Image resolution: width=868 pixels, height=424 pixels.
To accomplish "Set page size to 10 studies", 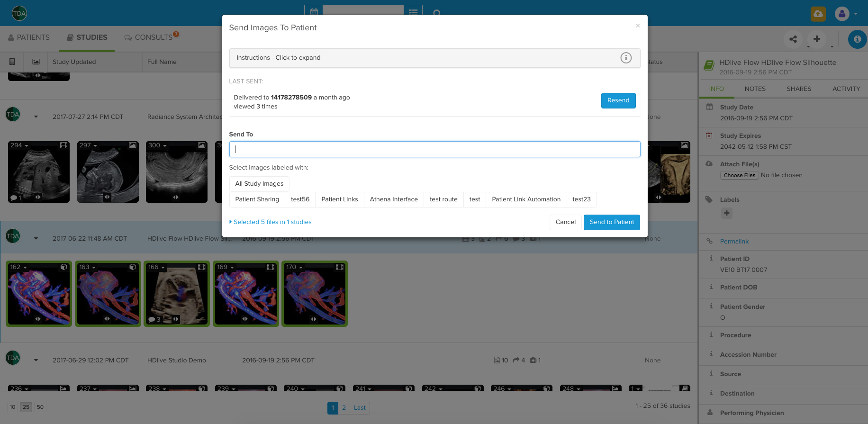I will (x=13, y=407).
